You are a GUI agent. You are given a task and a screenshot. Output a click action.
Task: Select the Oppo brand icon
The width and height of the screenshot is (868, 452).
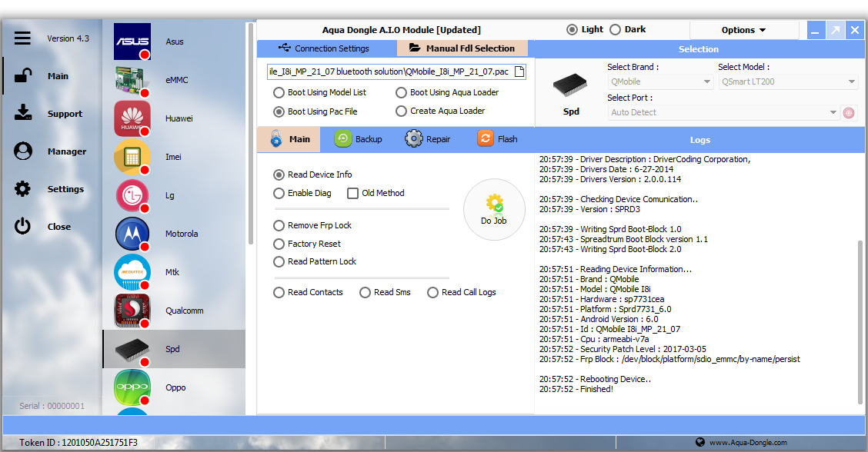pos(132,387)
